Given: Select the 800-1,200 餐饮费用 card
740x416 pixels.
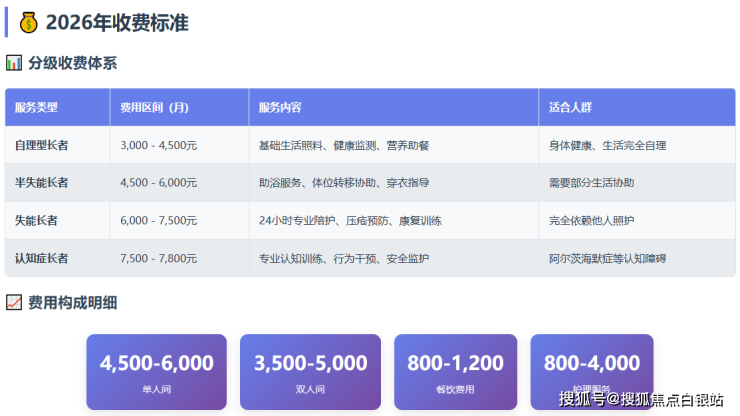Looking at the screenshot, I should tap(455, 371).
